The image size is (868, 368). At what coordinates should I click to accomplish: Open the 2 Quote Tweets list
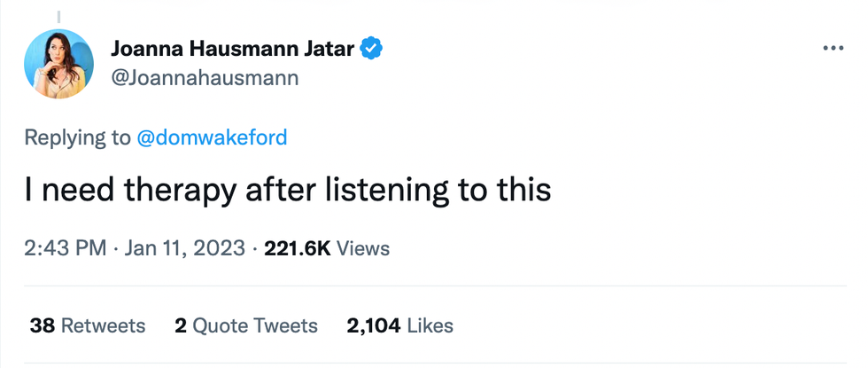(x=245, y=325)
